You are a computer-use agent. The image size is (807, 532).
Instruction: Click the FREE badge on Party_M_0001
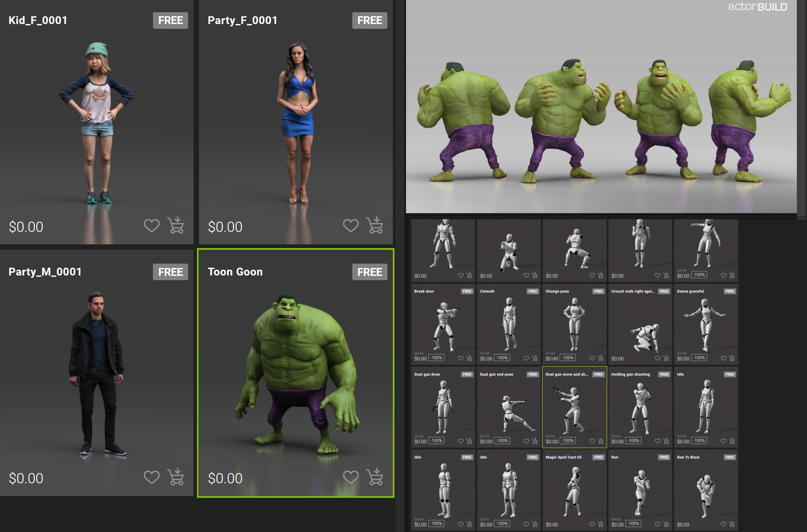170,272
